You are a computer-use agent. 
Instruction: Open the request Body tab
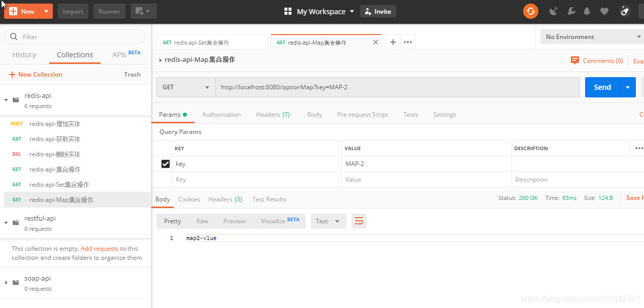click(x=314, y=114)
